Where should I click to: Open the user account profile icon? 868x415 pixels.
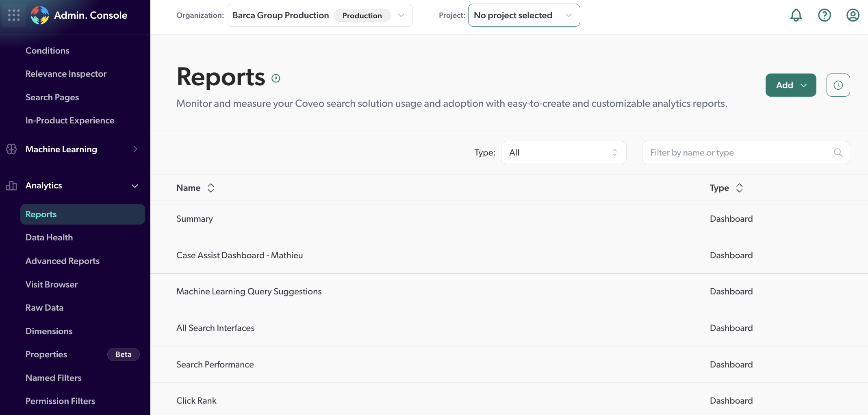853,15
